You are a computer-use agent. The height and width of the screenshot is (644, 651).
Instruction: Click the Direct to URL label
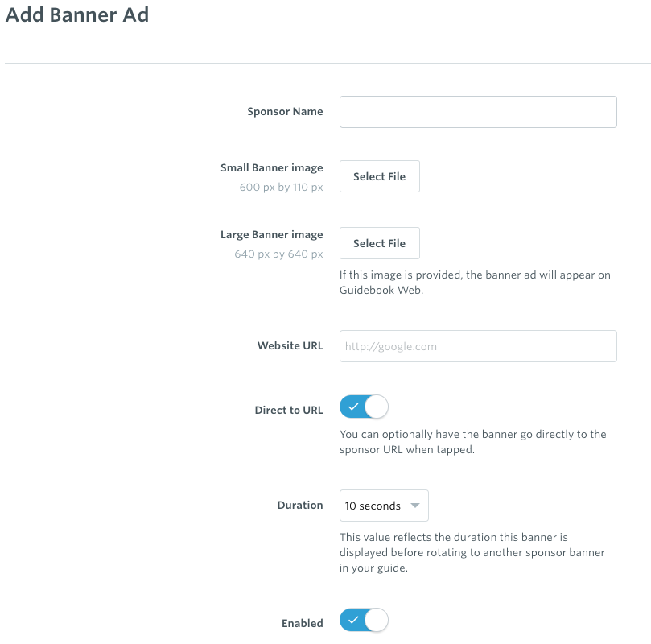(x=289, y=410)
